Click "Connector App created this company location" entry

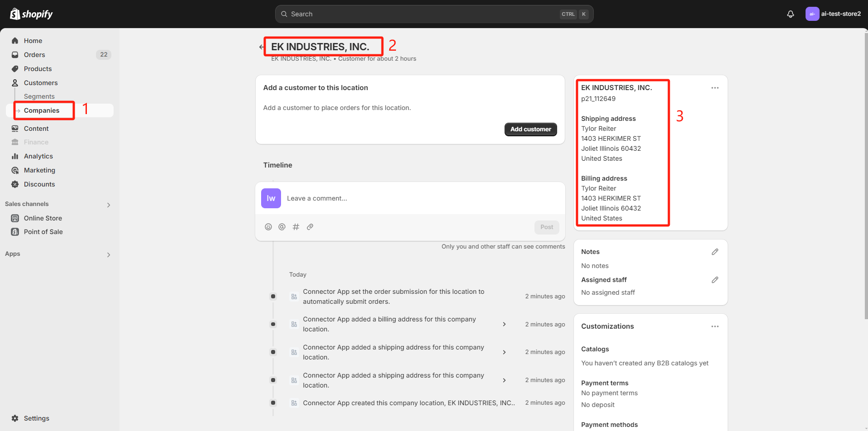(409, 403)
